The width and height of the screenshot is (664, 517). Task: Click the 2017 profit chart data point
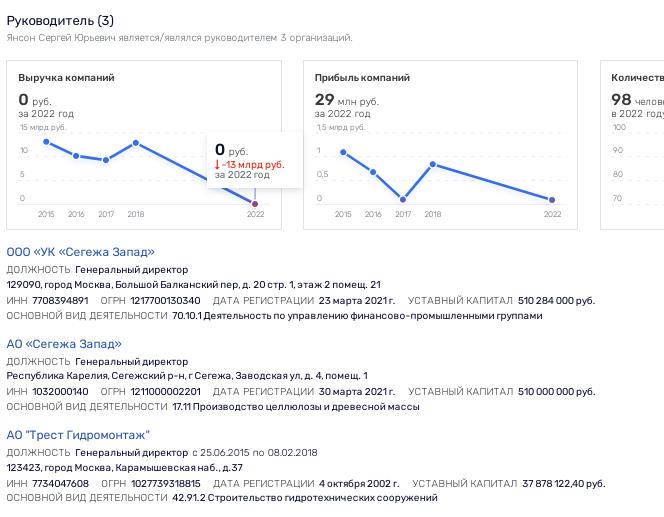(403, 199)
